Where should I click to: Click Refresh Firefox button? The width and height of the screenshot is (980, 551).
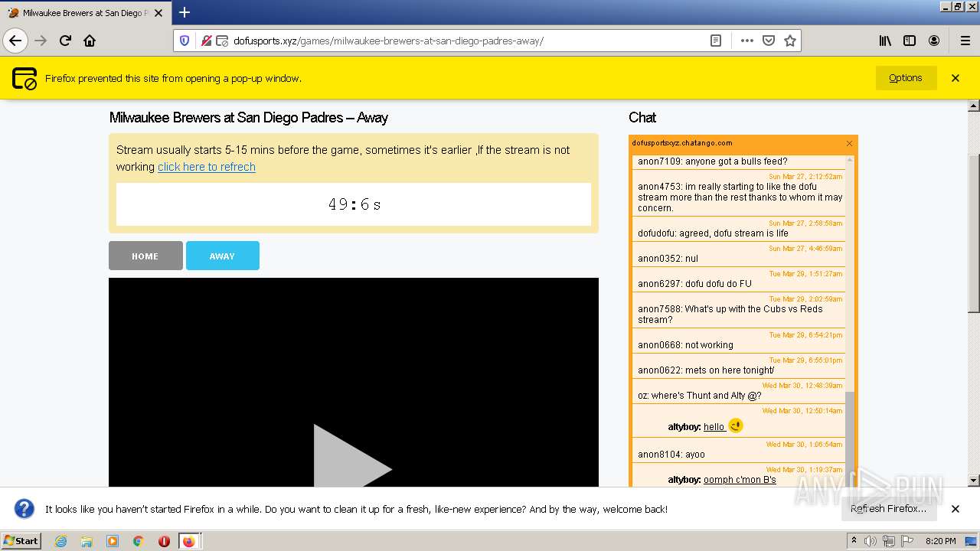pyautogui.click(x=888, y=509)
